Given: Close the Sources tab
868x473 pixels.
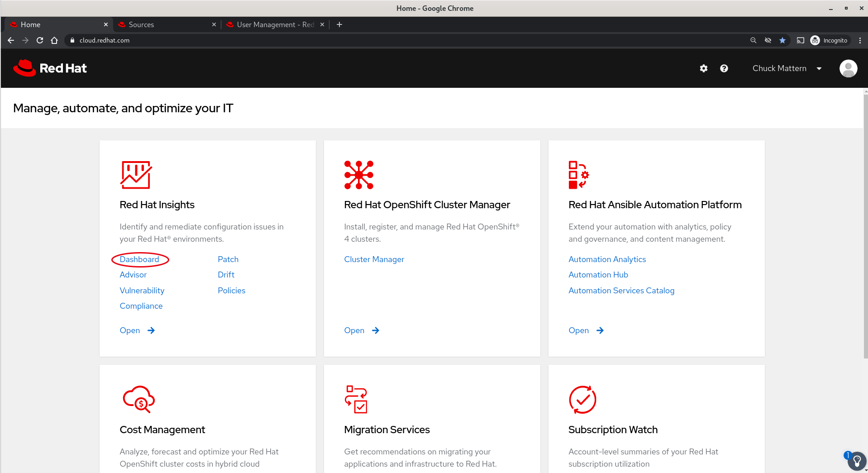Looking at the screenshot, I should coord(214,24).
